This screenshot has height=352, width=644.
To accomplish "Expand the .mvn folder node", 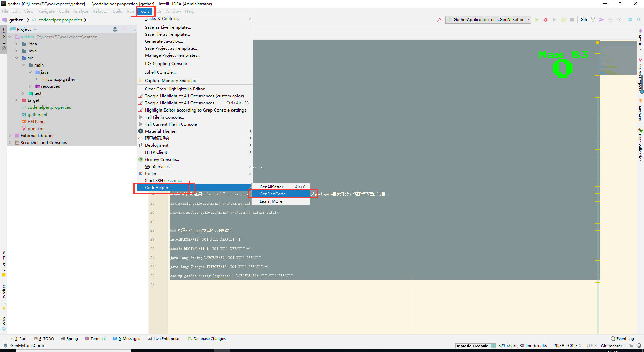I will [x=16, y=51].
